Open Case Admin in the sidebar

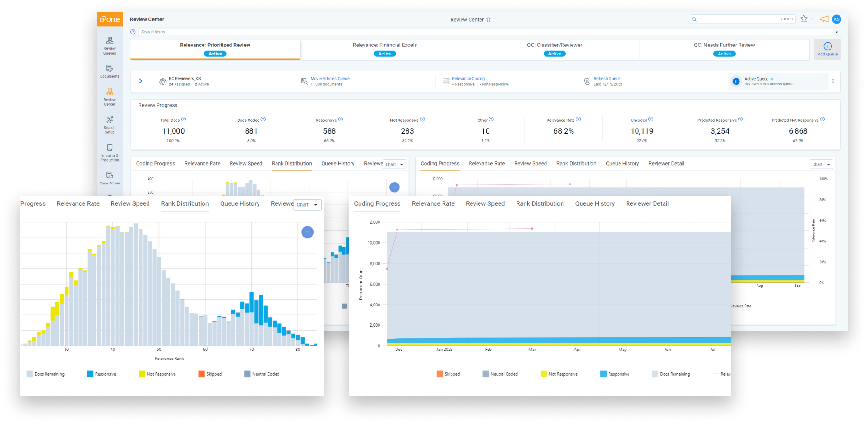click(110, 178)
